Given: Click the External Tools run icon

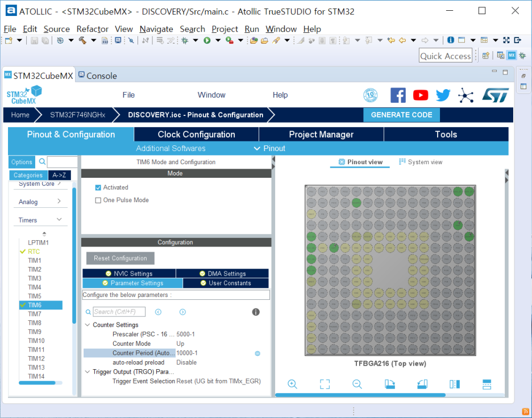Looking at the screenshot, I should pyautogui.click(x=230, y=40).
